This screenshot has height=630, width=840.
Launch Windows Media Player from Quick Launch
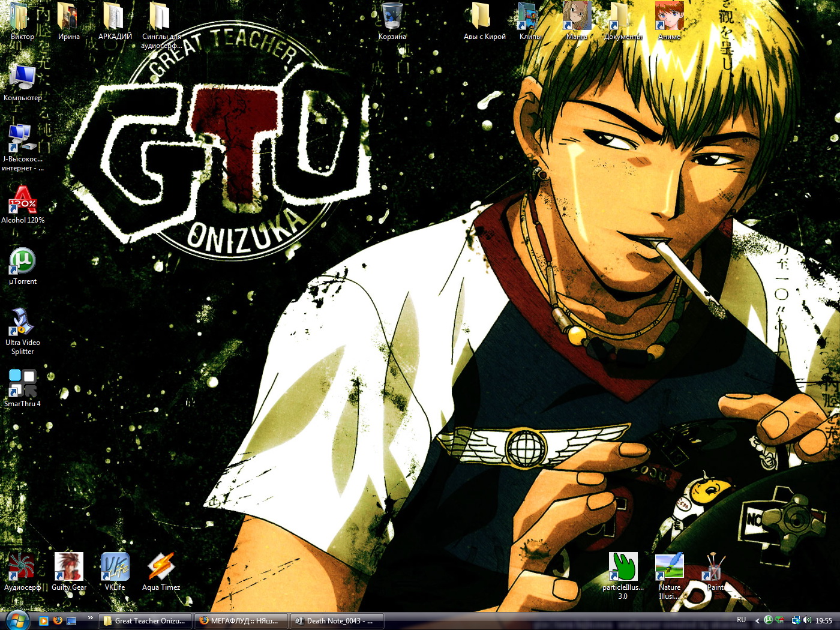(43, 621)
